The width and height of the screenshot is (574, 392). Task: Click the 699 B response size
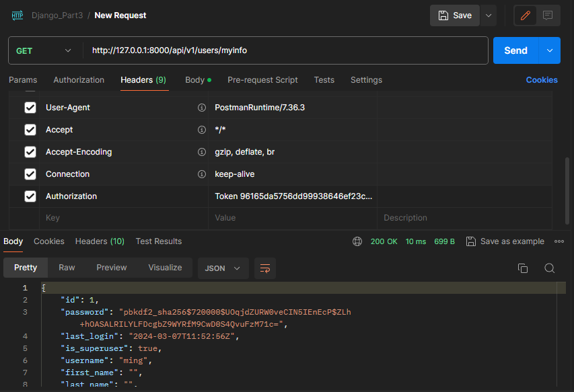point(444,241)
